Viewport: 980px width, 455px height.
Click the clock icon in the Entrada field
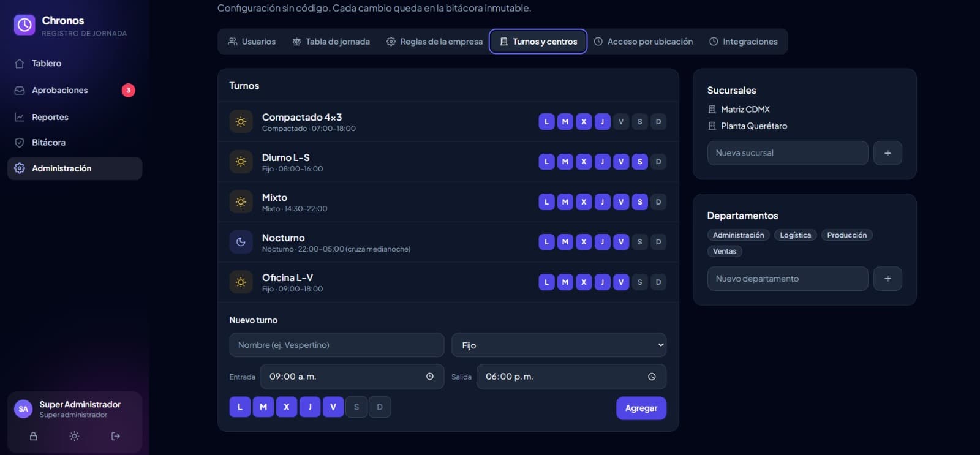[430, 377]
